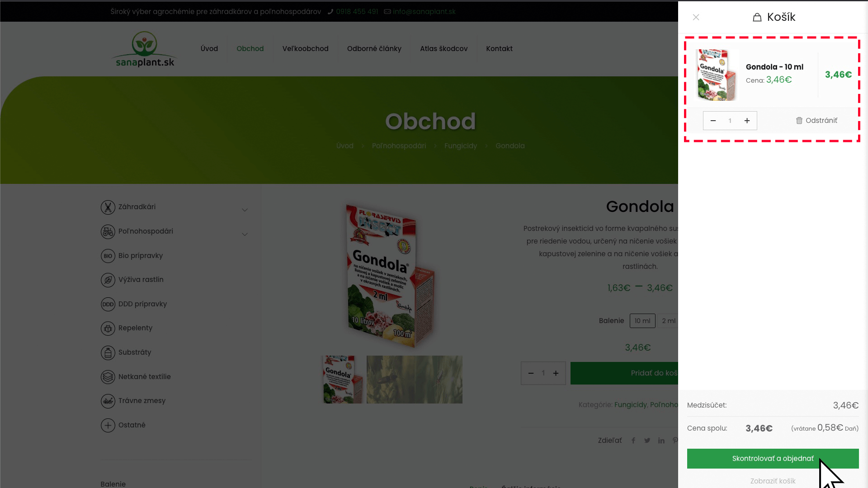Image resolution: width=868 pixels, height=488 pixels.
Task: Decrease cart quantity with minus button
Action: coord(713,121)
